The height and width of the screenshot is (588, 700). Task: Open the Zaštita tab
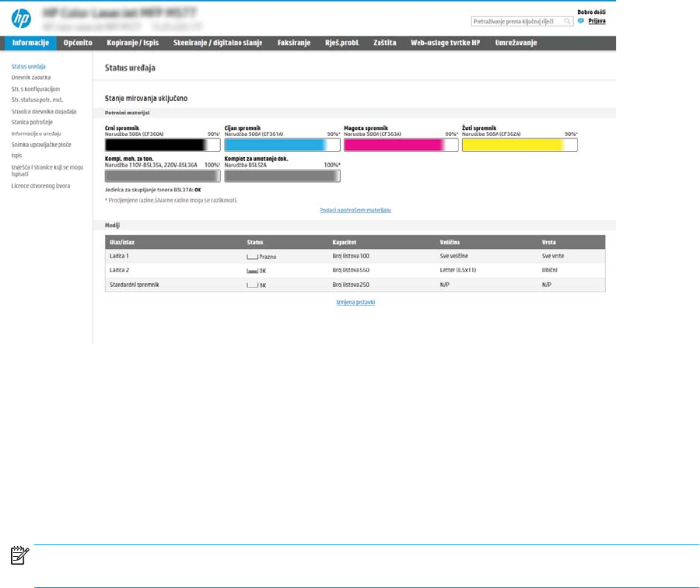click(384, 43)
